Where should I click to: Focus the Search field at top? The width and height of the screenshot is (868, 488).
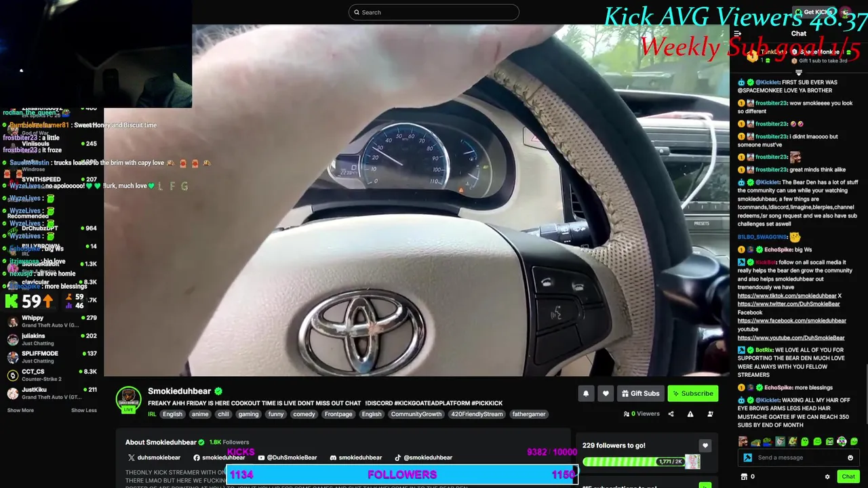434,12
